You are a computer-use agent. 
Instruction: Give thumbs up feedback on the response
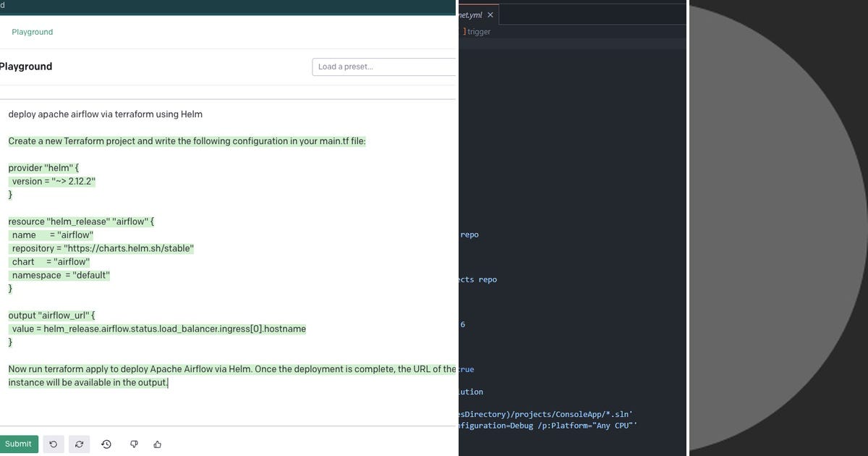tap(157, 444)
